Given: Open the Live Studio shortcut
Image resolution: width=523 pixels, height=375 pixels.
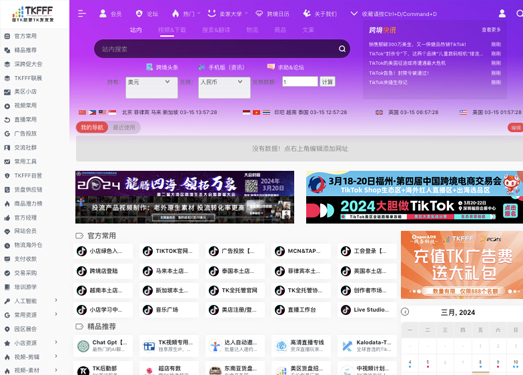Looking at the screenshot, I should coord(367,310).
